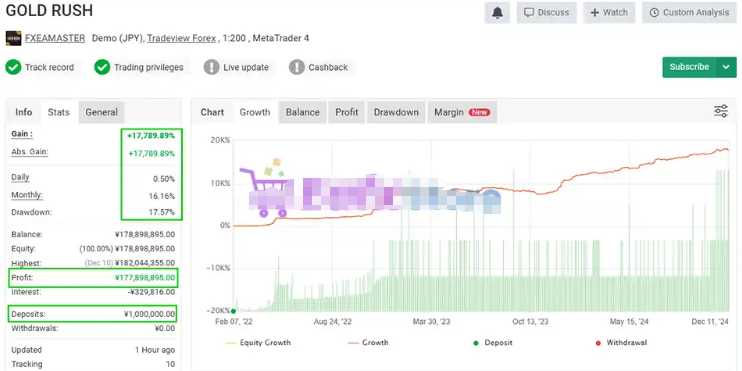Toggle Equity Growth legend series
Viewport: 742px width, 371px height.
pyautogui.click(x=259, y=342)
